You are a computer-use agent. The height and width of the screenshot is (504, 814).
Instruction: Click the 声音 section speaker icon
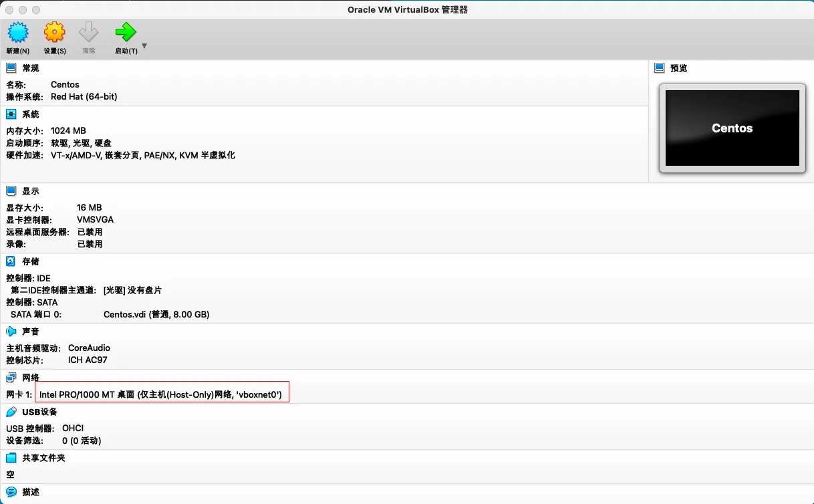[9, 331]
